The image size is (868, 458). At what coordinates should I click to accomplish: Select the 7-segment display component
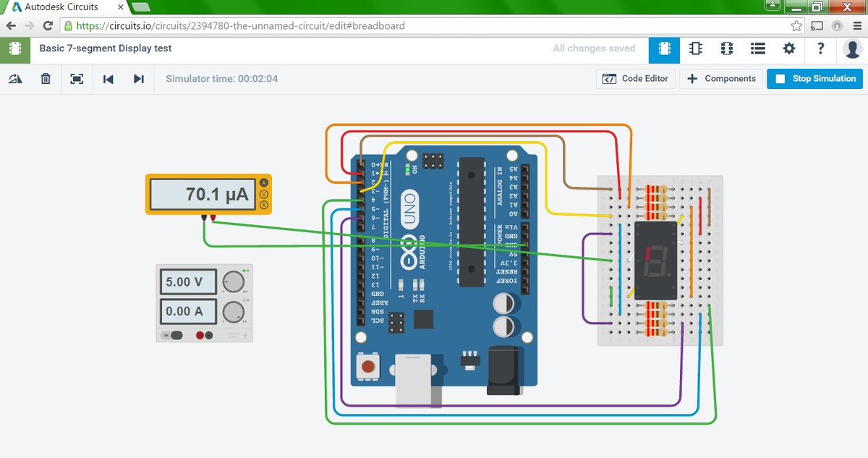click(655, 260)
